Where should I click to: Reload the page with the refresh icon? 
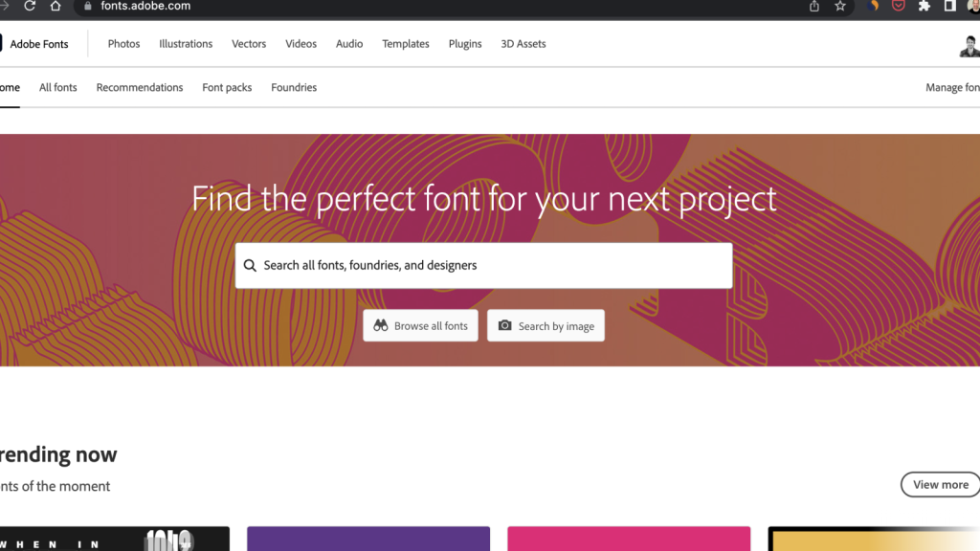pos(30,6)
